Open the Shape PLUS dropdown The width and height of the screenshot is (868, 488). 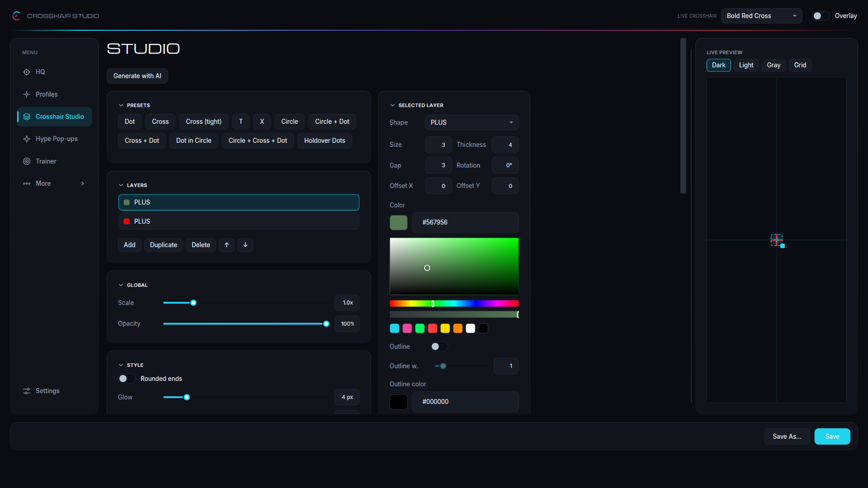tap(472, 122)
